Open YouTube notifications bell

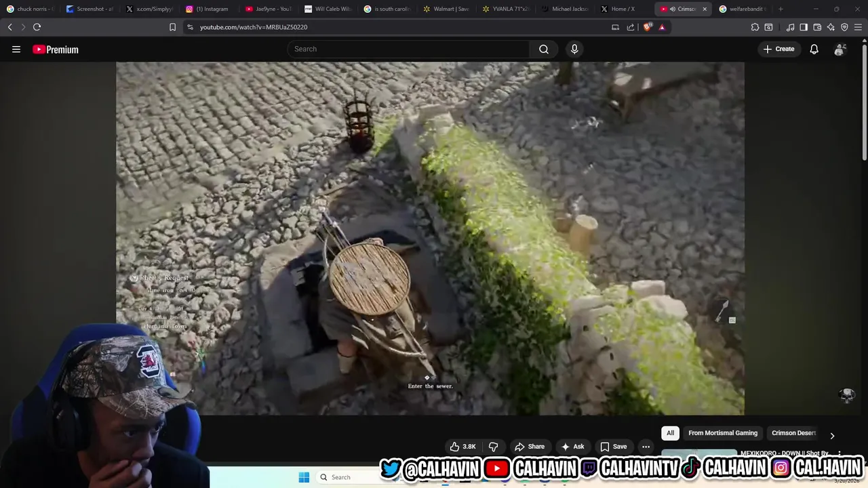coord(814,49)
